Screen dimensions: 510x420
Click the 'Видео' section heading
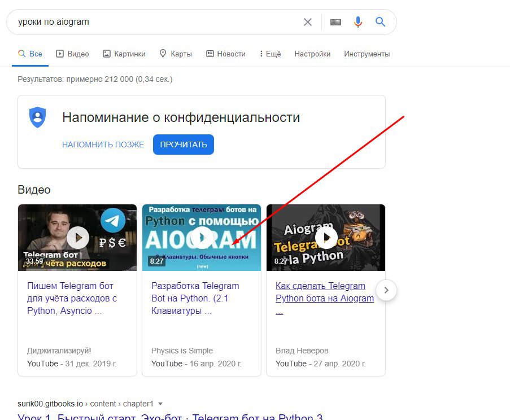pyautogui.click(x=34, y=190)
